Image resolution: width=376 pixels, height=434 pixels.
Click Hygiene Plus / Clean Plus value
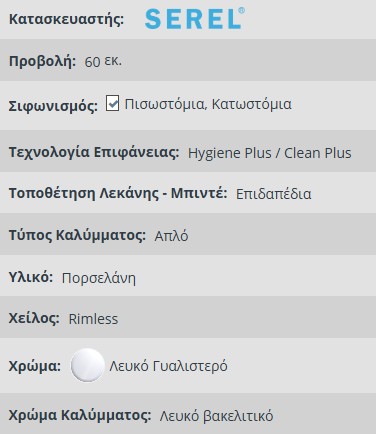point(270,153)
